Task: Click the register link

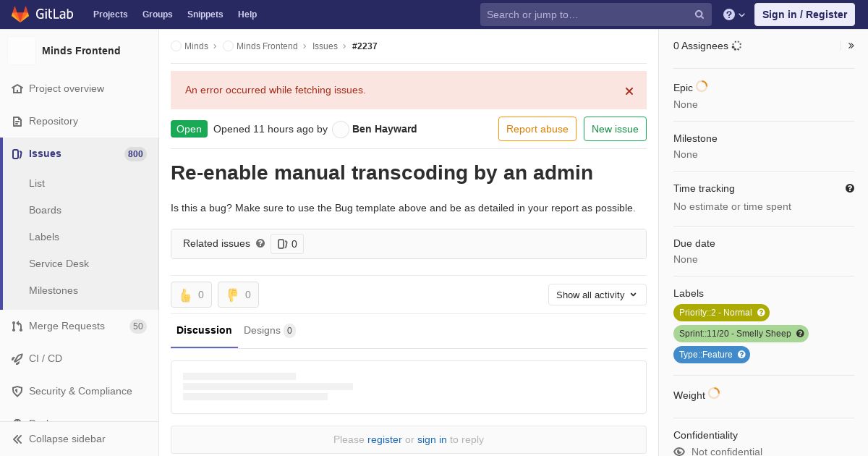Action: [384, 439]
